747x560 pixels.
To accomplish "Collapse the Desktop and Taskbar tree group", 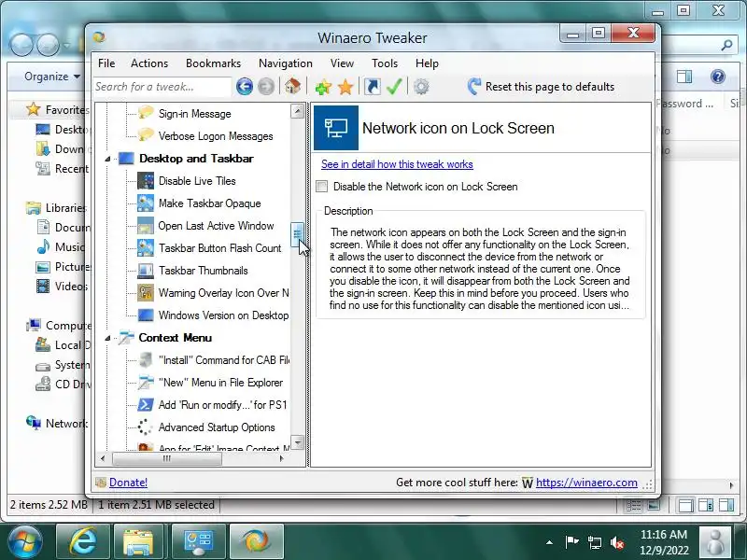I will point(107,159).
